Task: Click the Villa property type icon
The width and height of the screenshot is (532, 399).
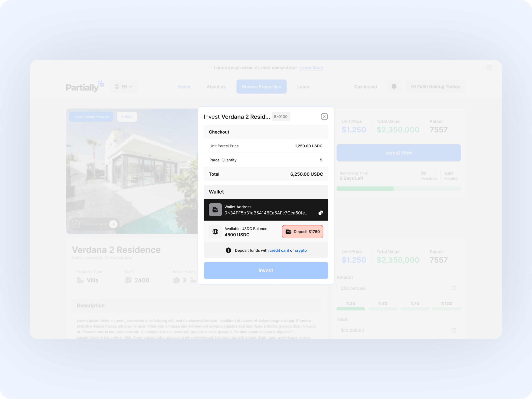Action: point(80,280)
